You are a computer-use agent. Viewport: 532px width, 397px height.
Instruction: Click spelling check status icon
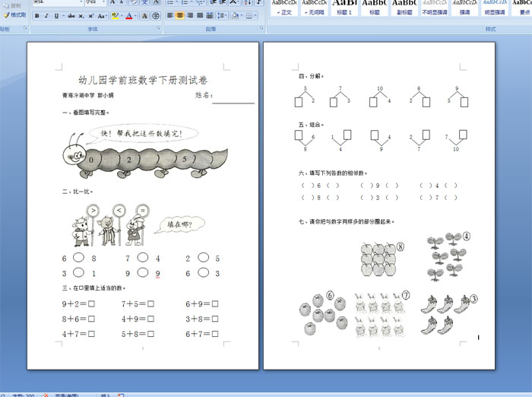coord(45,395)
